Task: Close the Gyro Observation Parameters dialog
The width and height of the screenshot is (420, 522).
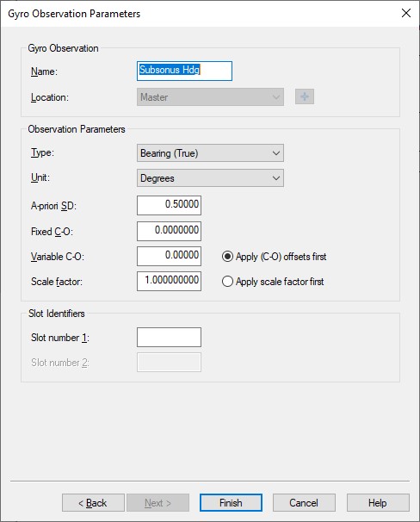Action: pos(406,13)
